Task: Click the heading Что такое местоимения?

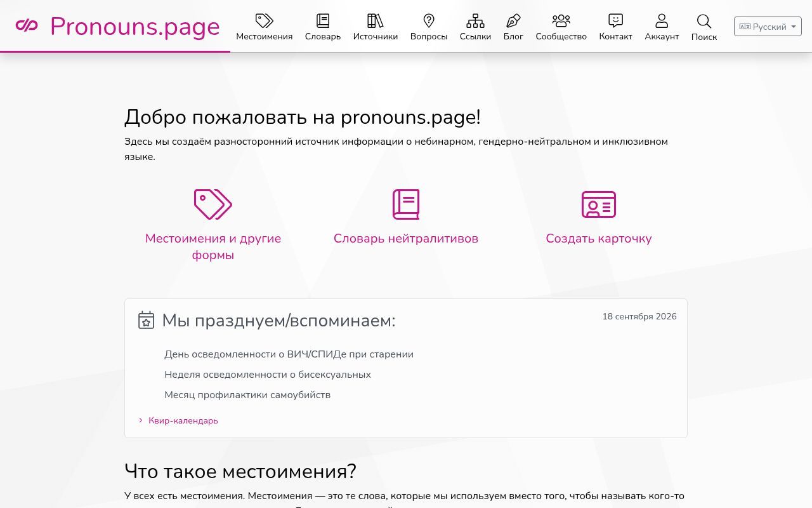Action: (x=240, y=471)
